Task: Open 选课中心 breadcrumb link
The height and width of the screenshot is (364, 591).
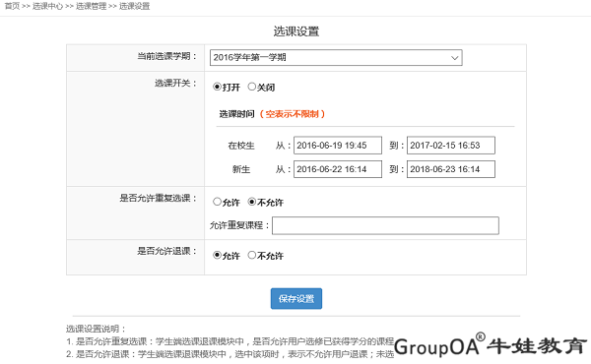Action: (47, 6)
